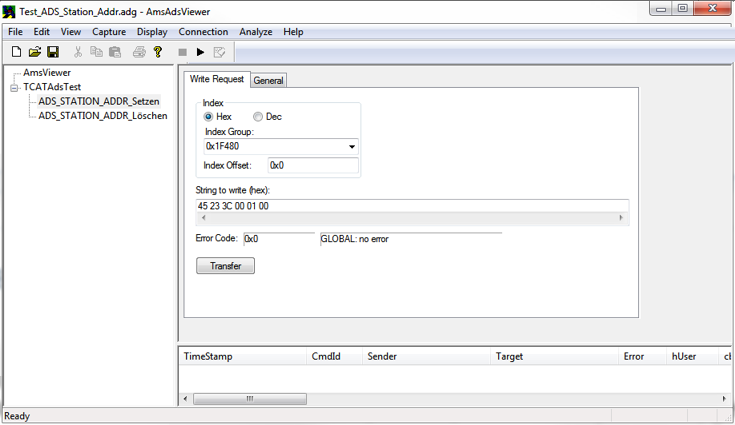Select the Hex radio button
Screen dimensions: 735x425
click(x=208, y=117)
